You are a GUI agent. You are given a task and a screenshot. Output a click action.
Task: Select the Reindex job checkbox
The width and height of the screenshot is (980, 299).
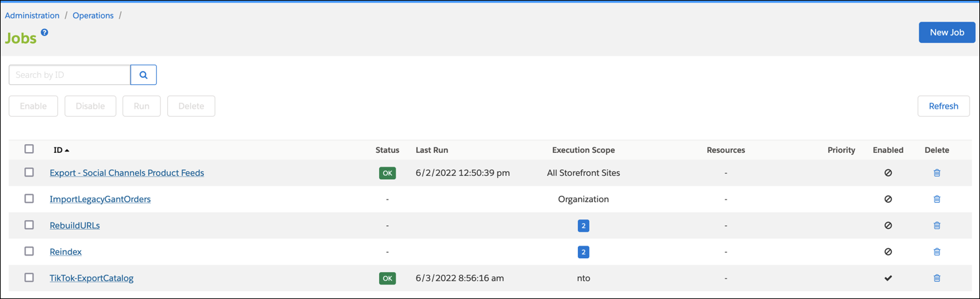(x=29, y=251)
